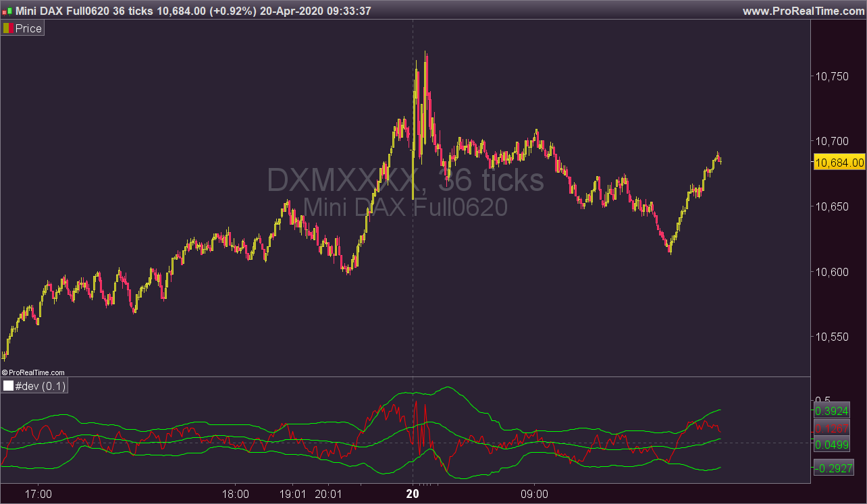
Task: Visit the www.ProRealTime.com link at top right
Action: tap(803, 11)
